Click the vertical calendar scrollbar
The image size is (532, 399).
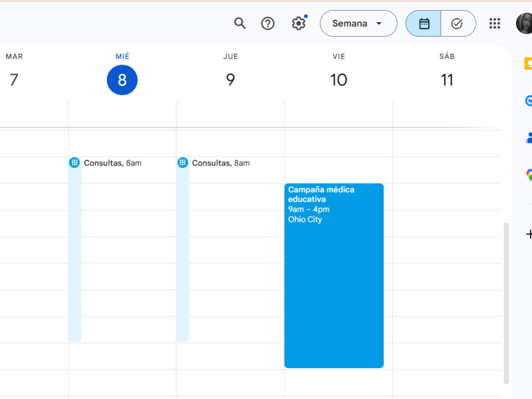(x=506, y=303)
